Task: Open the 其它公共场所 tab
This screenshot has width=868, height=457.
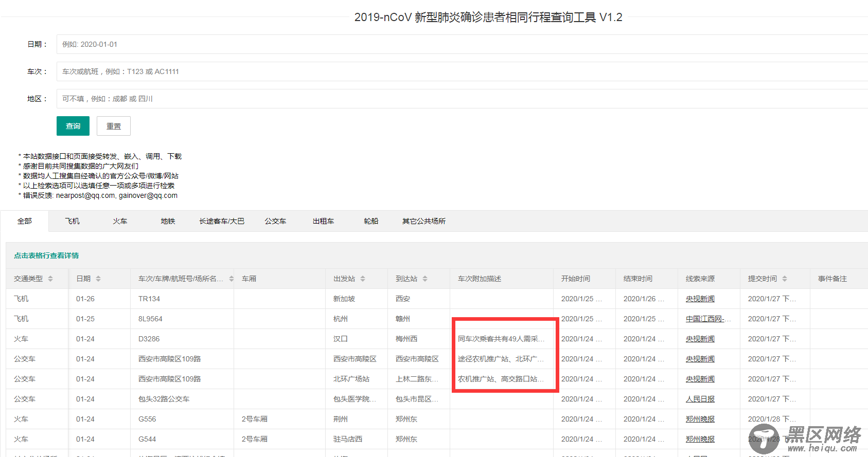Action: click(x=424, y=221)
